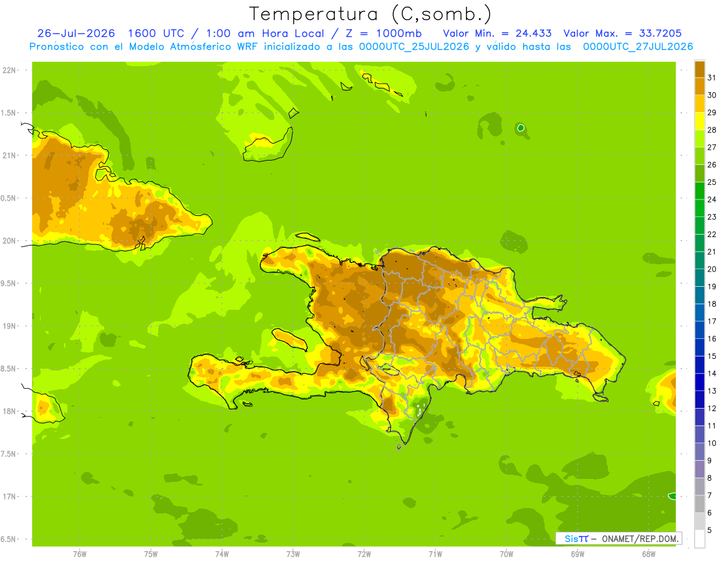Click the "20N" latitude label
Viewport: 728px width, 562px height.
click(9, 241)
